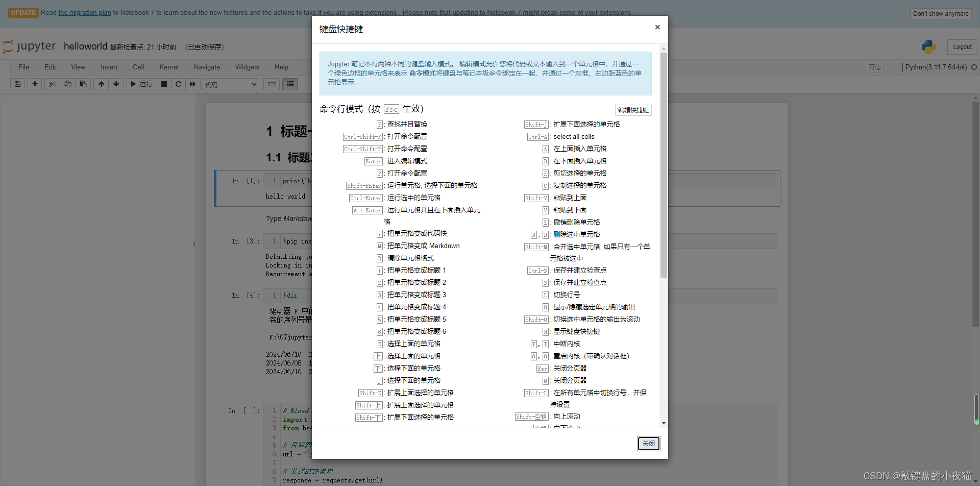980x486 pixels.
Task: Copy selected cells icon
Action: click(67, 84)
